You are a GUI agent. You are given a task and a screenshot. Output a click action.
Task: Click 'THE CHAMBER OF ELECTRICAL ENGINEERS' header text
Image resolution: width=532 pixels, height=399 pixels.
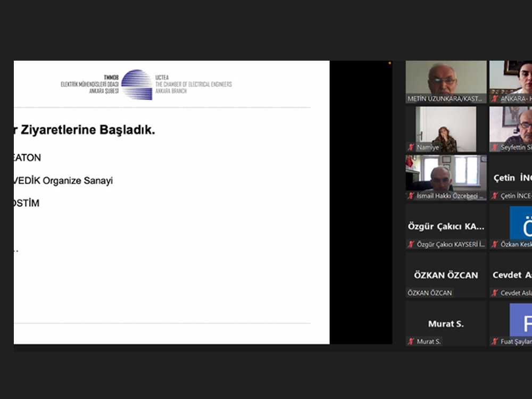(x=194, y=84)
